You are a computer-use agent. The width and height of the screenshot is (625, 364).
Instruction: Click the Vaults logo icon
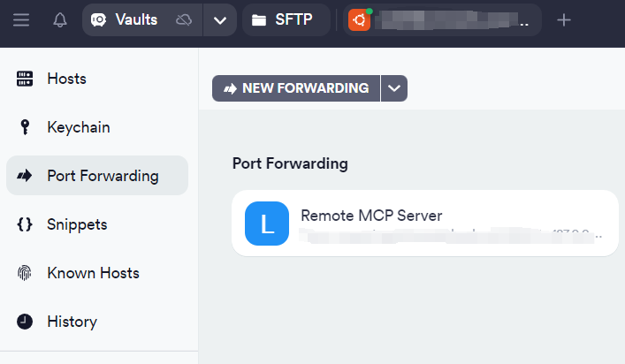click(x=98, y=20)
